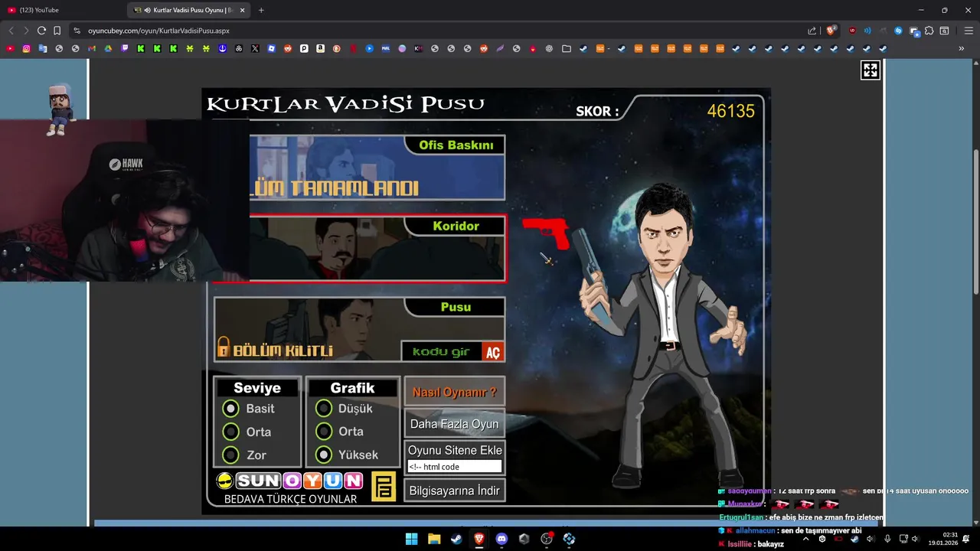Set graphics to Düşük

pos(324,409)
